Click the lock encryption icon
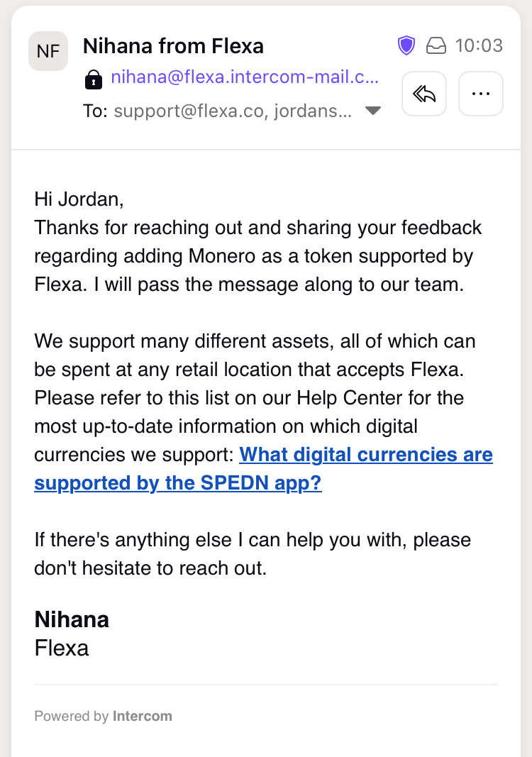Viewport: 532px width, 757px height. click(93, 79)
